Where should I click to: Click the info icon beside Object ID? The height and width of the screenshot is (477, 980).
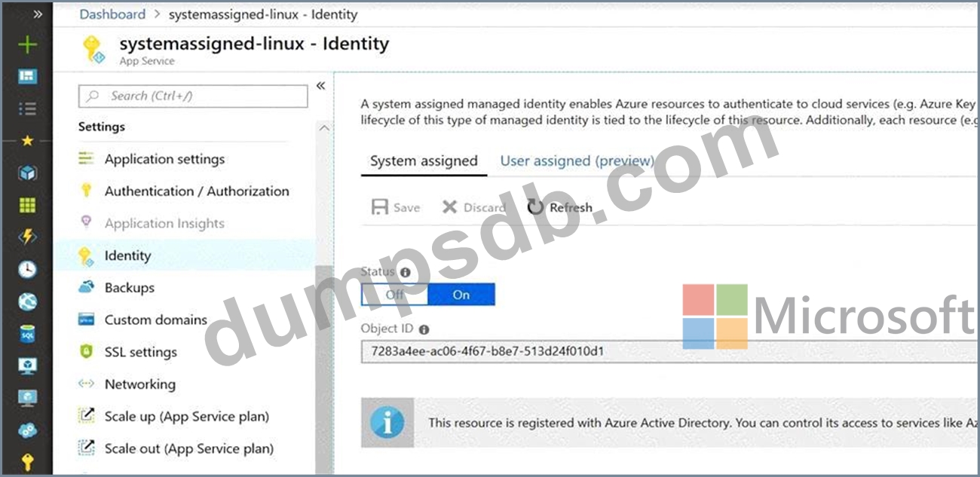pyautogui.click(x=424, y=329)
